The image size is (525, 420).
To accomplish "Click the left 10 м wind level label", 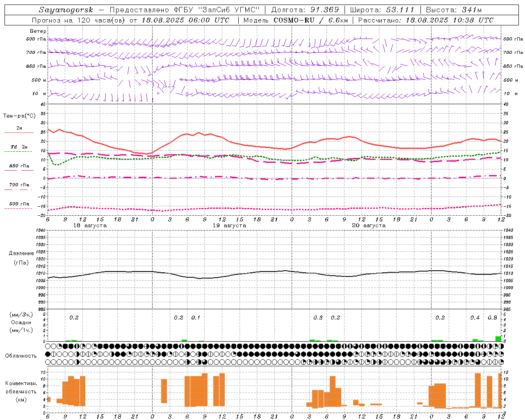I will click(39, 94).
